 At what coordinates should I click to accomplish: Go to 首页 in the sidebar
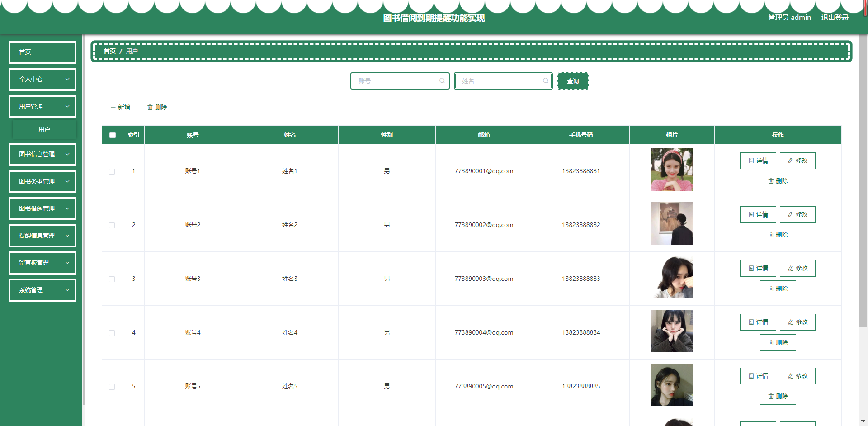(x=42, y=52)
